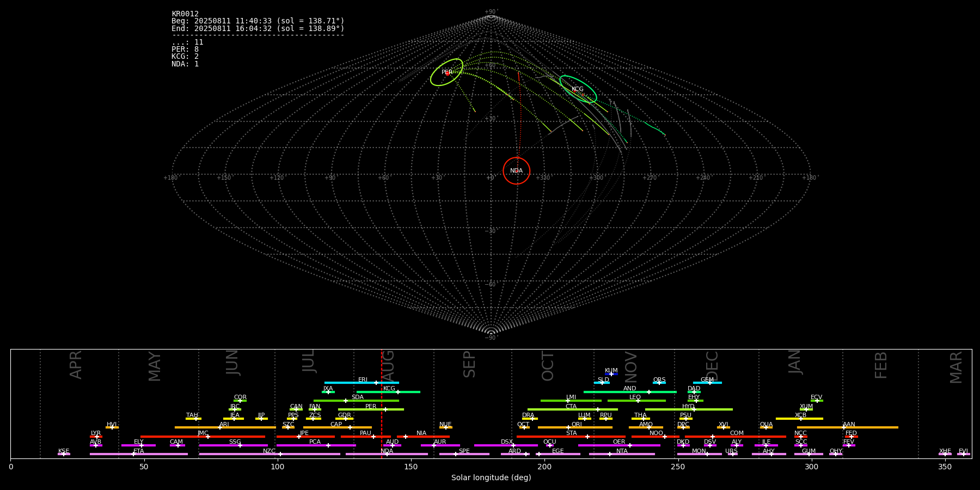Click the 'Solar longitude (deg)' axis title
The height and width of the screenshot is (490, 980).
[x=491, y=478]
